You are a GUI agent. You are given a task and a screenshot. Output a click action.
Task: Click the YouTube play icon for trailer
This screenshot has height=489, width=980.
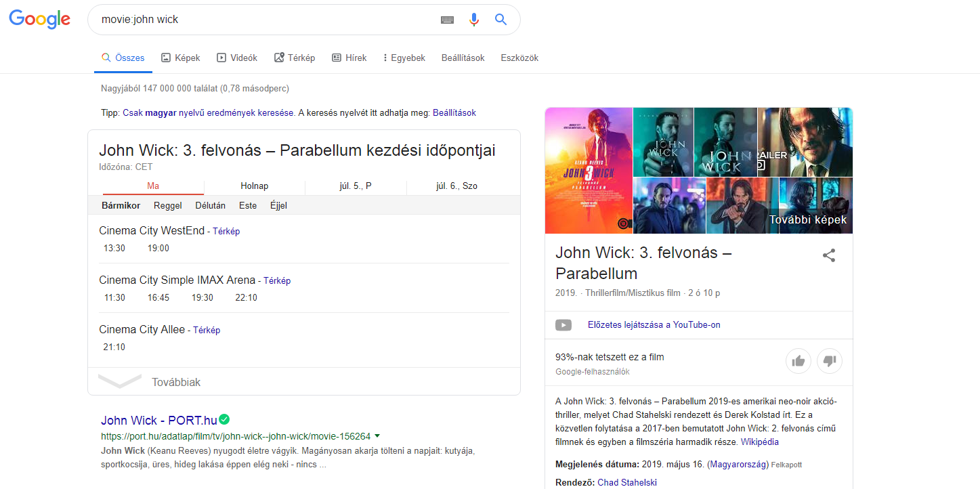[x=563, y=325]
